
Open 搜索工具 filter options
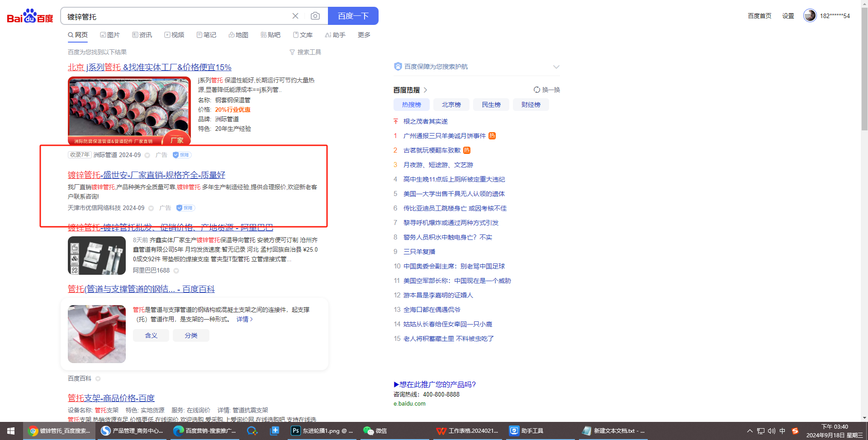click(x=305, y=52)
